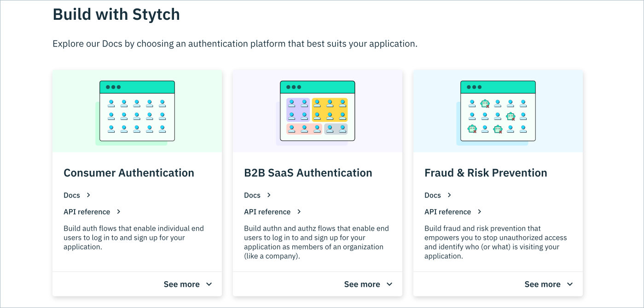The width and height of the screenshot is (644, 308).
Task: Expand See more on Fraud & Risk Prevention card
Action: coord(549,284)
